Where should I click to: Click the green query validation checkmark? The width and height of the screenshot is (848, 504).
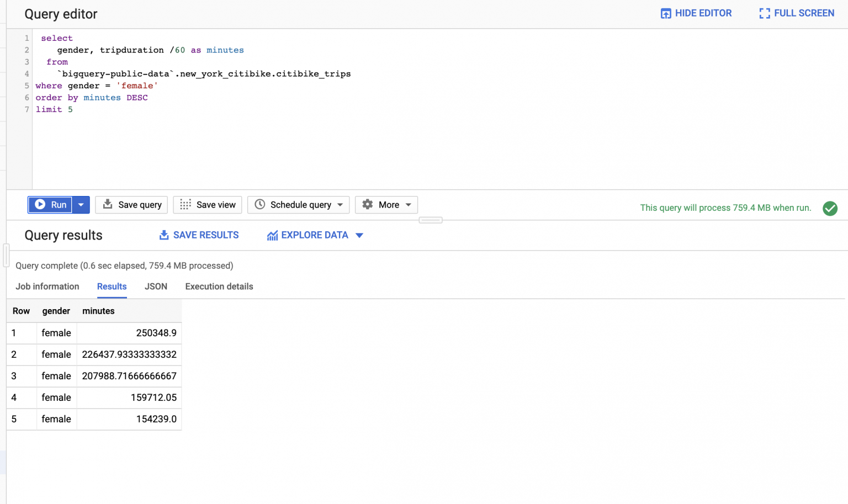click(830, 209)
